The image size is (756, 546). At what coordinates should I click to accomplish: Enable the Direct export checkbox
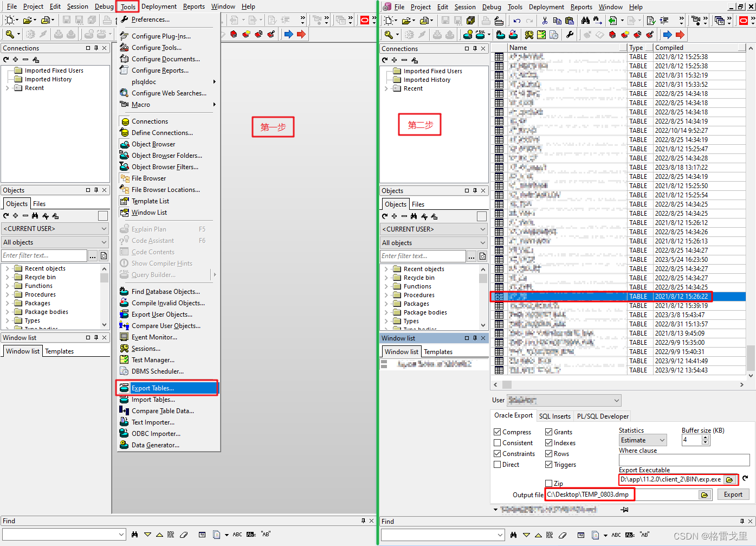click(x=497, y=464)
